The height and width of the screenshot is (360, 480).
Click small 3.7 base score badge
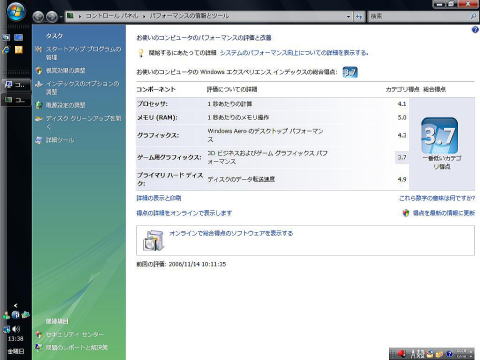pyautogui.click(x=350, y=72)
